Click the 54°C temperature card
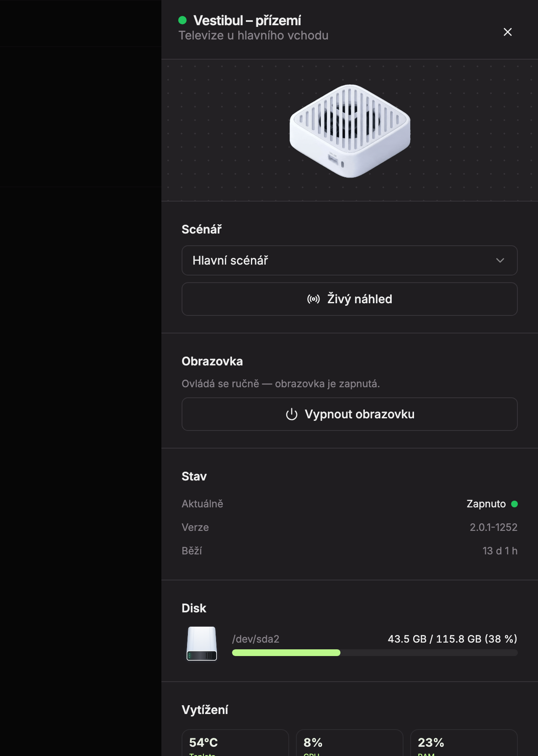 point(235,743)
